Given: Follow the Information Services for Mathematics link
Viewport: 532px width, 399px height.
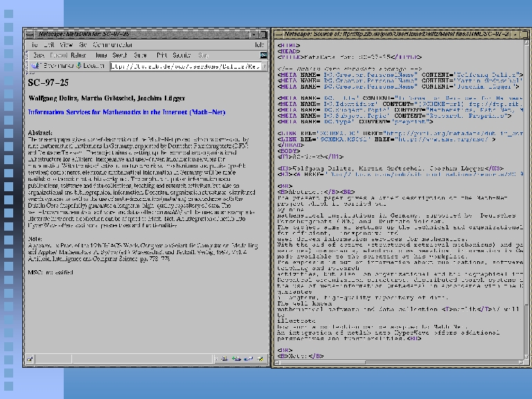Looking at the screenshot, I should 126,112.
